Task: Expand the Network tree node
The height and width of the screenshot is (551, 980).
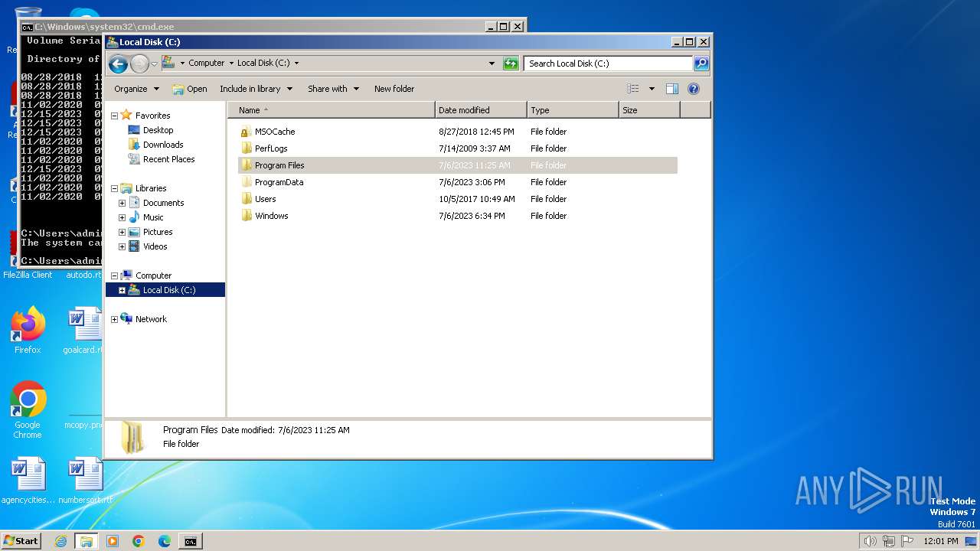Action: click(115, 319)
